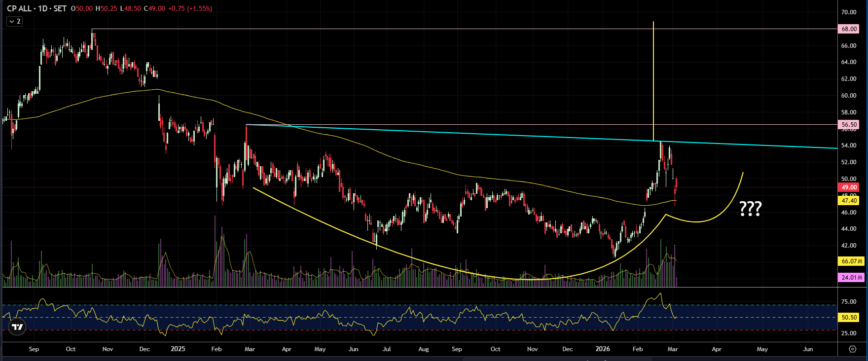The width and height of the screenshot is (868, 361).
Task: Click the yellow 50.50 oscillator value label
Action: tap(849, 318)
